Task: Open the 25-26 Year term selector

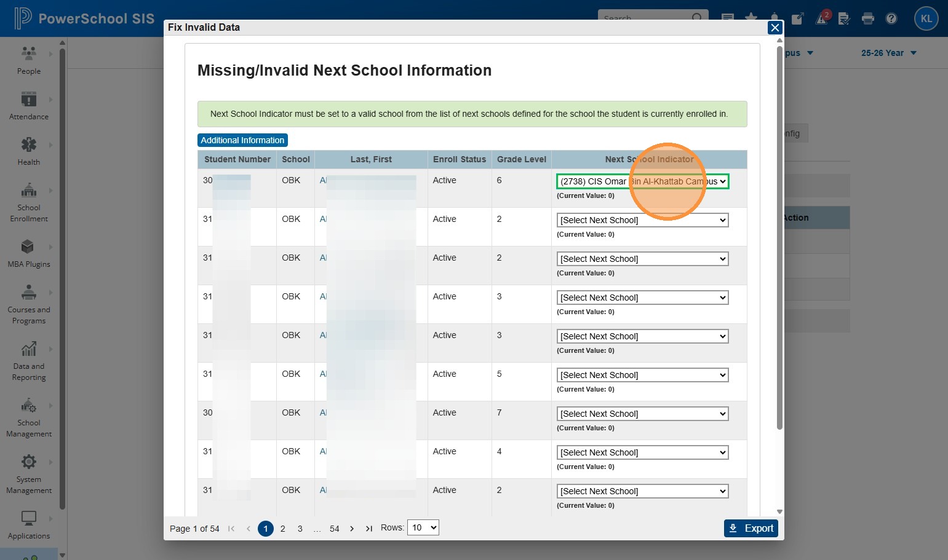Action: [889, 53]
